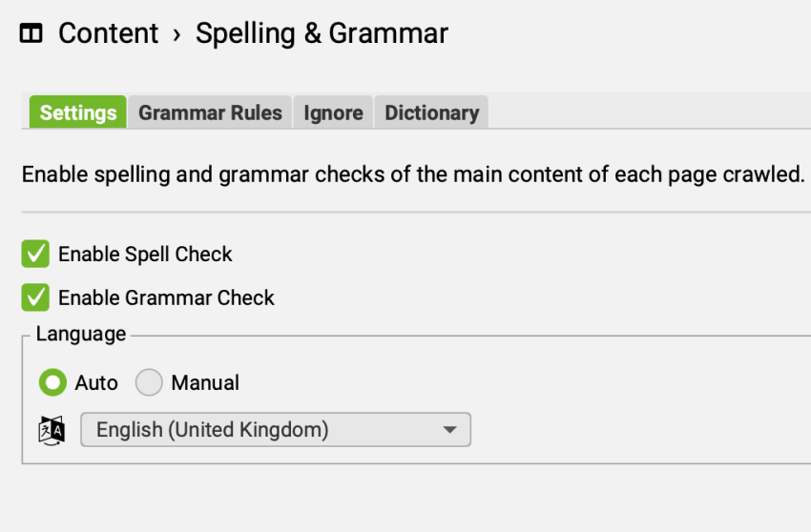Click the spelling and grammar description text
The image size is (811, 532).
point(413,174)
